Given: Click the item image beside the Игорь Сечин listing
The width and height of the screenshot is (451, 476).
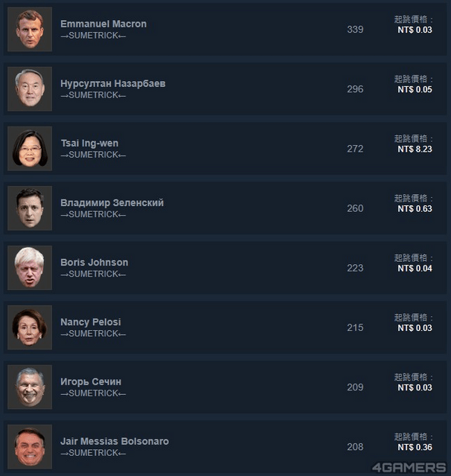Looking at the screenshot, I should (30, 387).
